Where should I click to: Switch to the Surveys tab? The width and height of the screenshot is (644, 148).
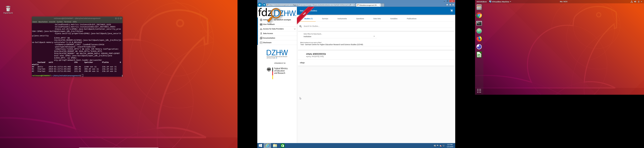click(x=325, y=19)
